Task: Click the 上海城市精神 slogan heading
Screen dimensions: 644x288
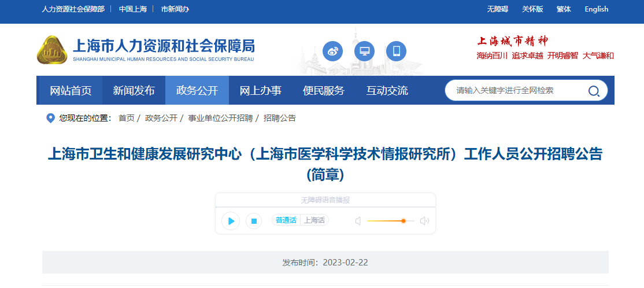Action: 513,41
